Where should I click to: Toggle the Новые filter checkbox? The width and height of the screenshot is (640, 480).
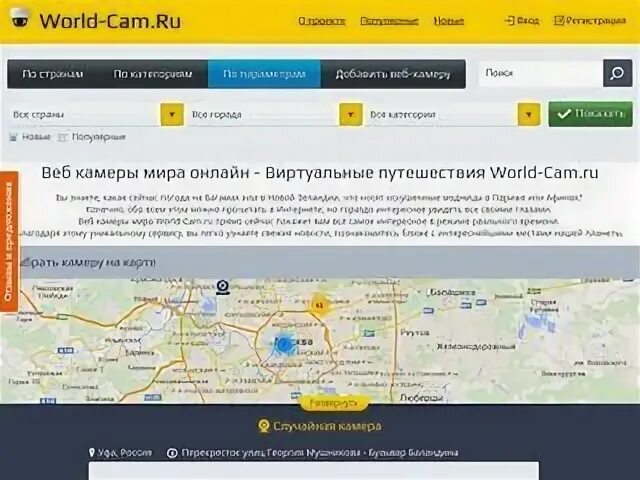[13, 137]
